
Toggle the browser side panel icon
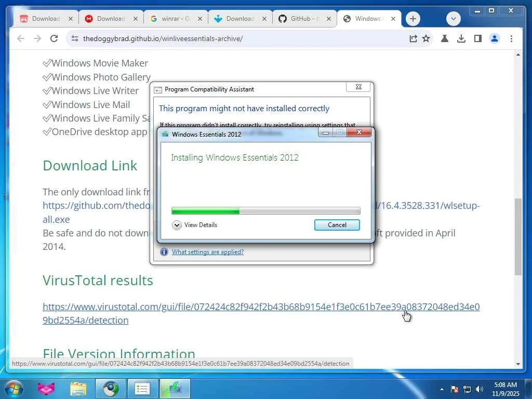tap(478, 38)
